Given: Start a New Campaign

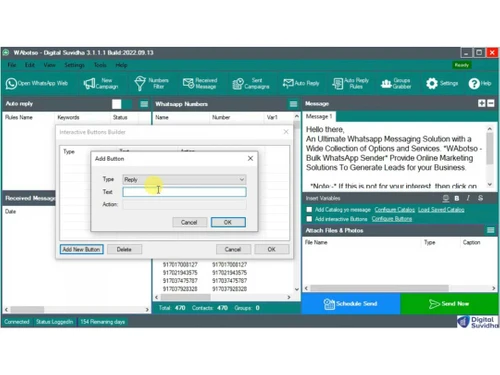Looking at the screenshot, I should 101,83.
